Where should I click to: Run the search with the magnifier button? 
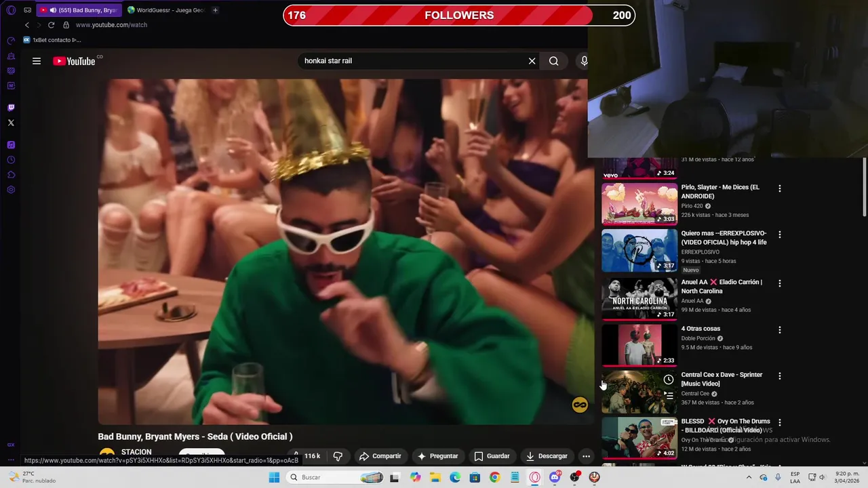click(554, 61)
